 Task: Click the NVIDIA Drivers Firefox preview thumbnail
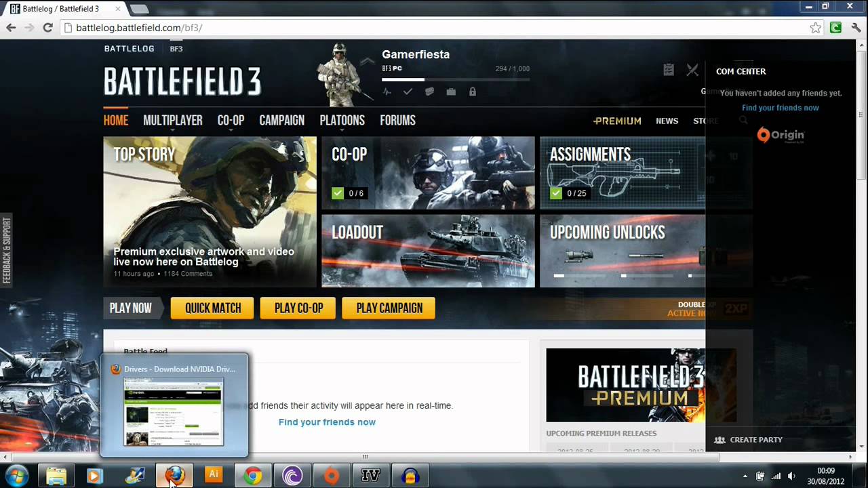coord(174,412)
